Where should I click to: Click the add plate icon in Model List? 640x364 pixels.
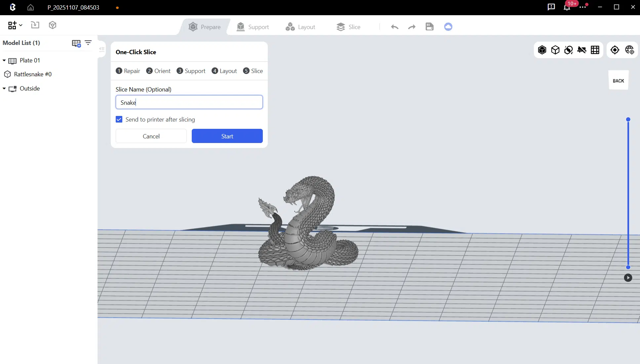tap(76, 43)
